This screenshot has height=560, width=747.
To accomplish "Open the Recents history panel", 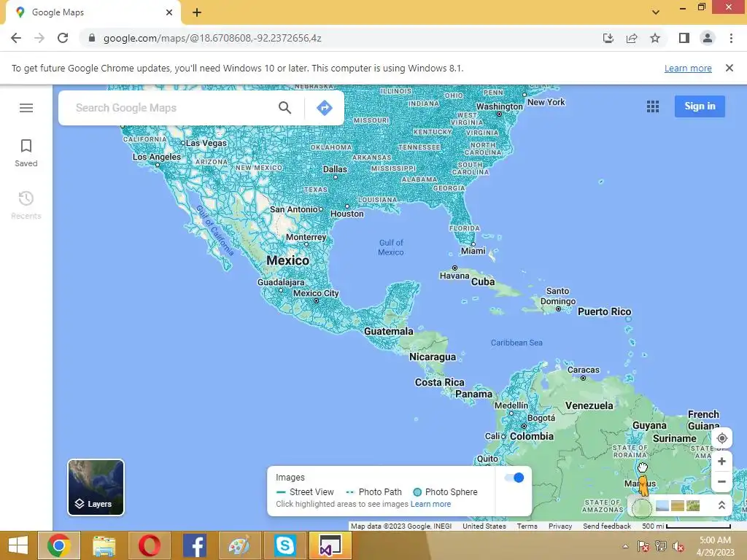I will (x=26, y=205).
